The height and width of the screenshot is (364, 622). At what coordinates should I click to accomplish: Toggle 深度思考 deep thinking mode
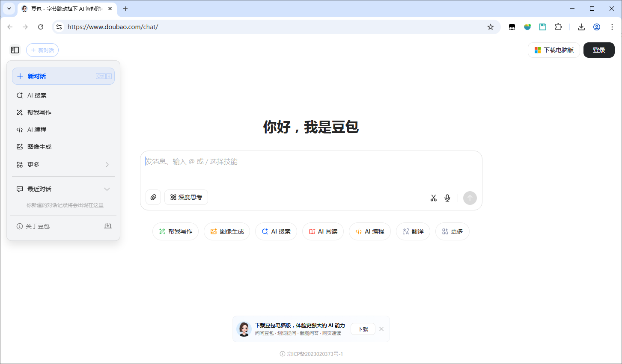pos(186,197)
